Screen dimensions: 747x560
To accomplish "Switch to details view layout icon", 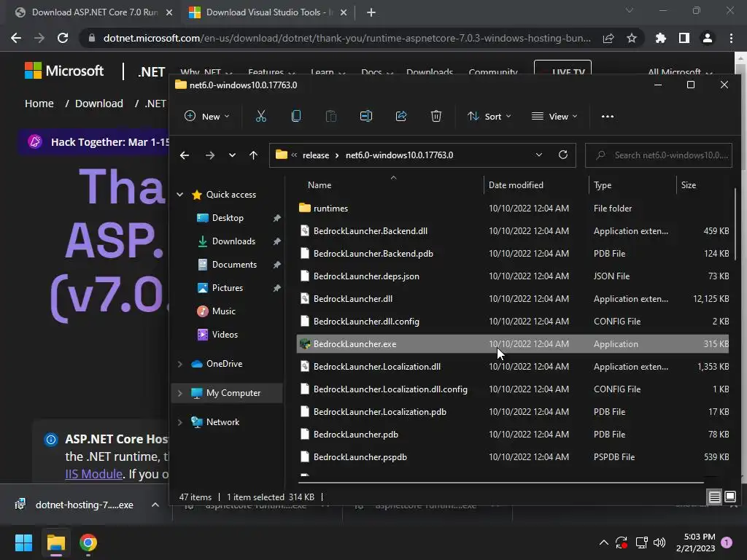I will click(x=715, y=497).
